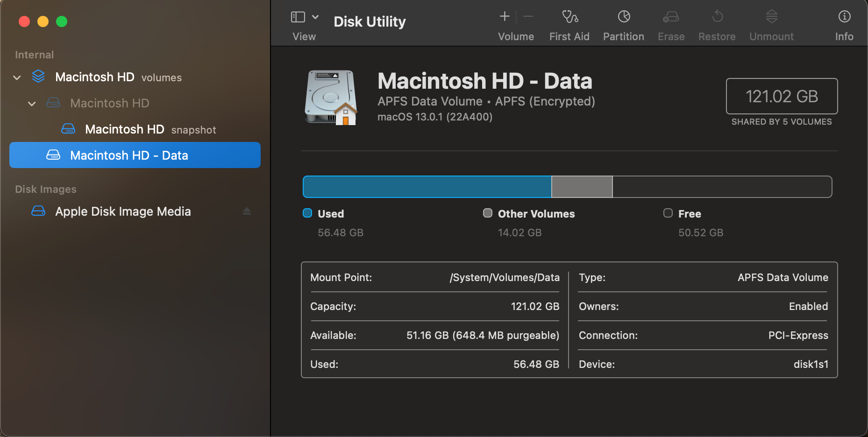This screenshot has width=868, height=437.
Task: Close the Disk Utility window
Action: coord(24,21)
